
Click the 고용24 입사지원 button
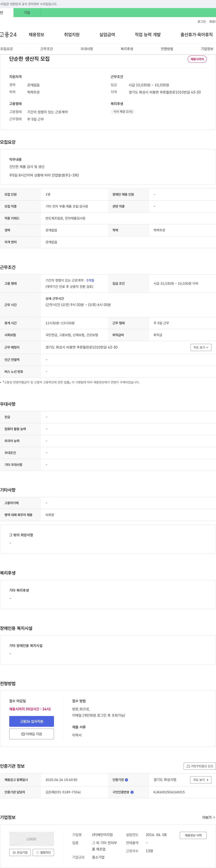tap(31, 721)
